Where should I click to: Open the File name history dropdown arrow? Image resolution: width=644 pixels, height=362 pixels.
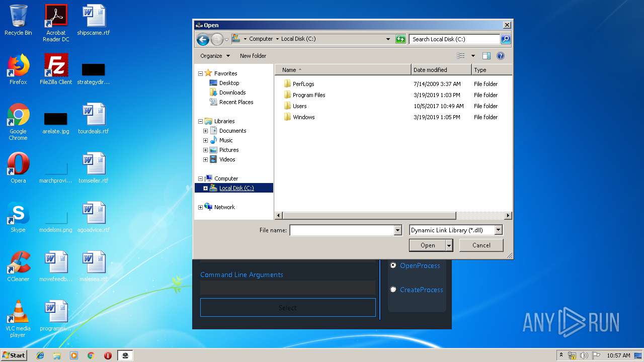coord(398,230)
